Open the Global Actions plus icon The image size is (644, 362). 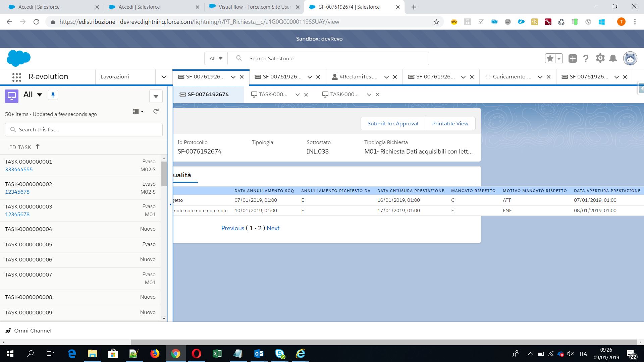(x=573, y=58)
